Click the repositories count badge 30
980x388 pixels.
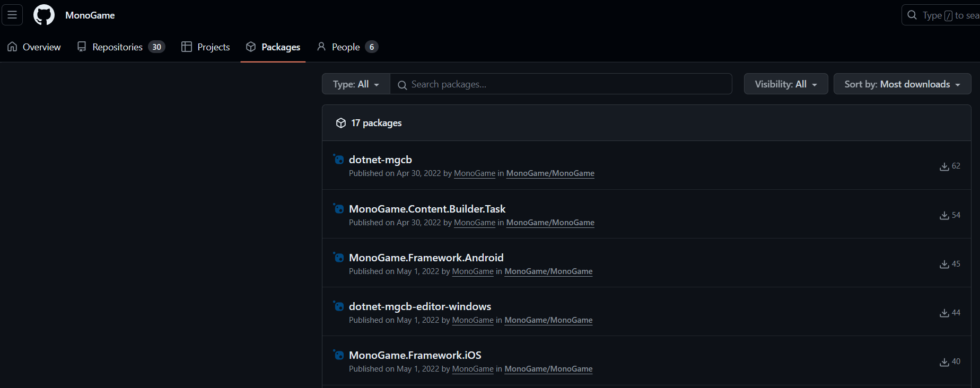(x=156, y=47)
